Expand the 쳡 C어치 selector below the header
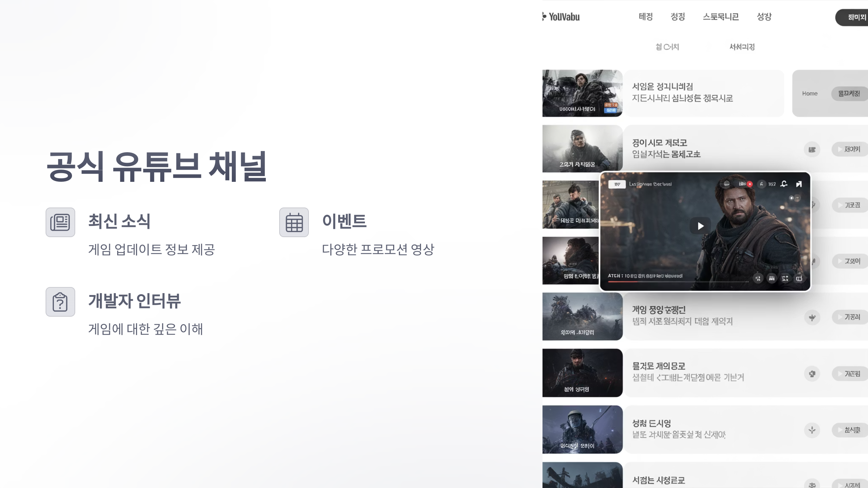 (x=668, y=47)
